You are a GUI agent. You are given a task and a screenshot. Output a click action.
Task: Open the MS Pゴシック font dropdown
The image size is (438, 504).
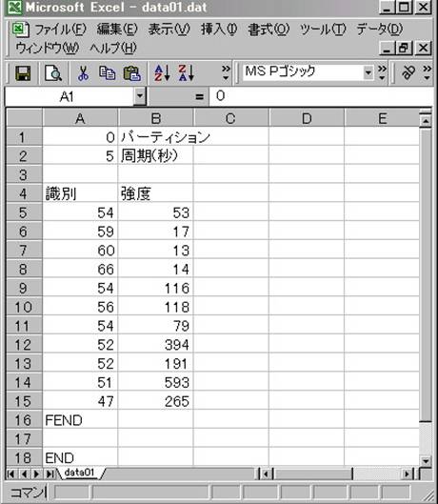point(368,73)
